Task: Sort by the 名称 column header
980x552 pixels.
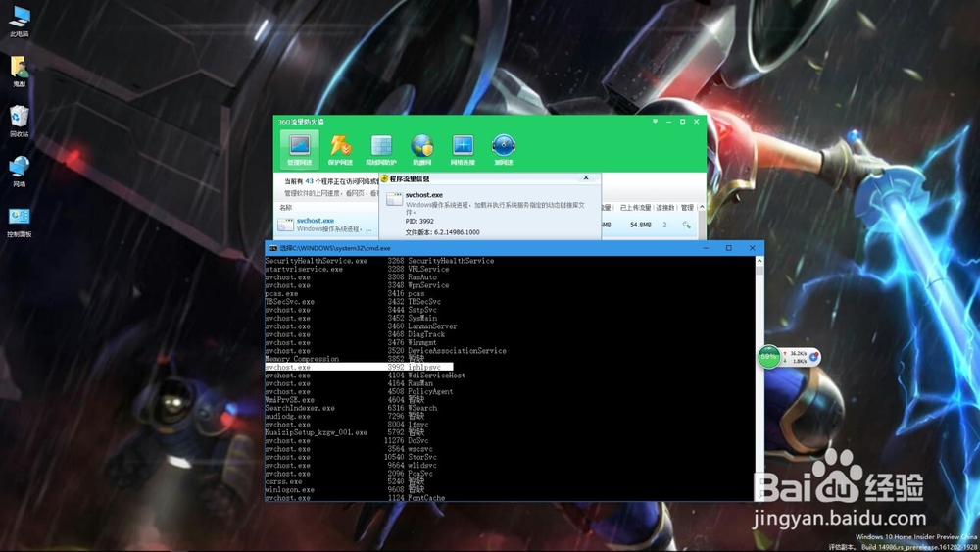Action: (285, 207)
